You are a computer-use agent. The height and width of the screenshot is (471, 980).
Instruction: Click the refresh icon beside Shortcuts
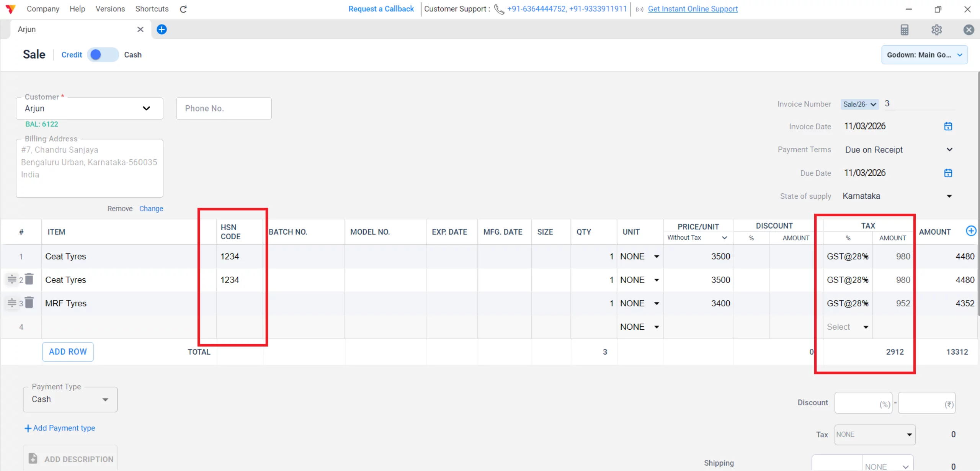183,9
